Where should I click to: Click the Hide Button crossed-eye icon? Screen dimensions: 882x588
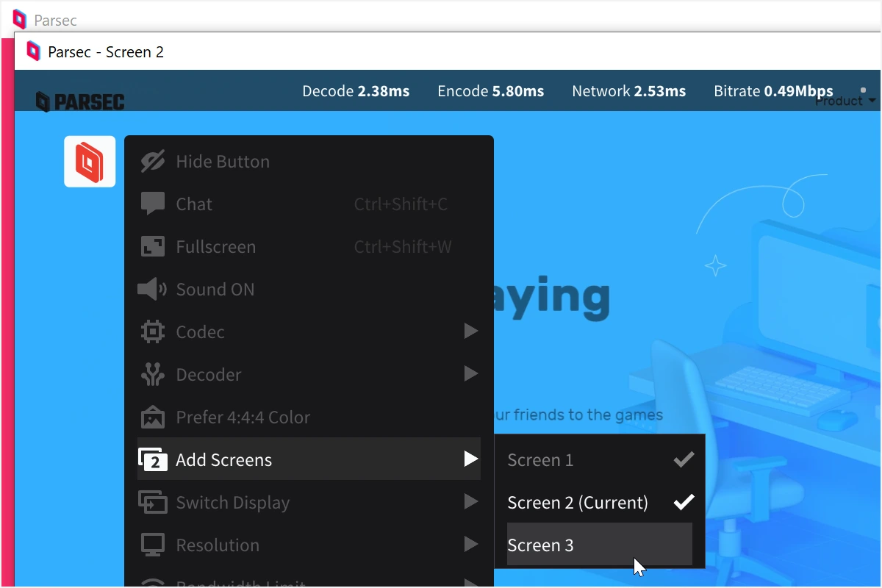click(153, 162)
